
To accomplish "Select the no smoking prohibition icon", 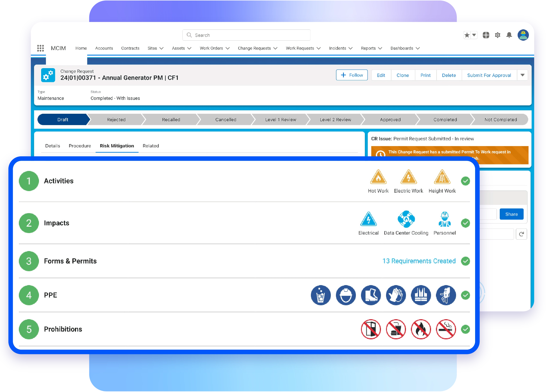I will [446, 329].
